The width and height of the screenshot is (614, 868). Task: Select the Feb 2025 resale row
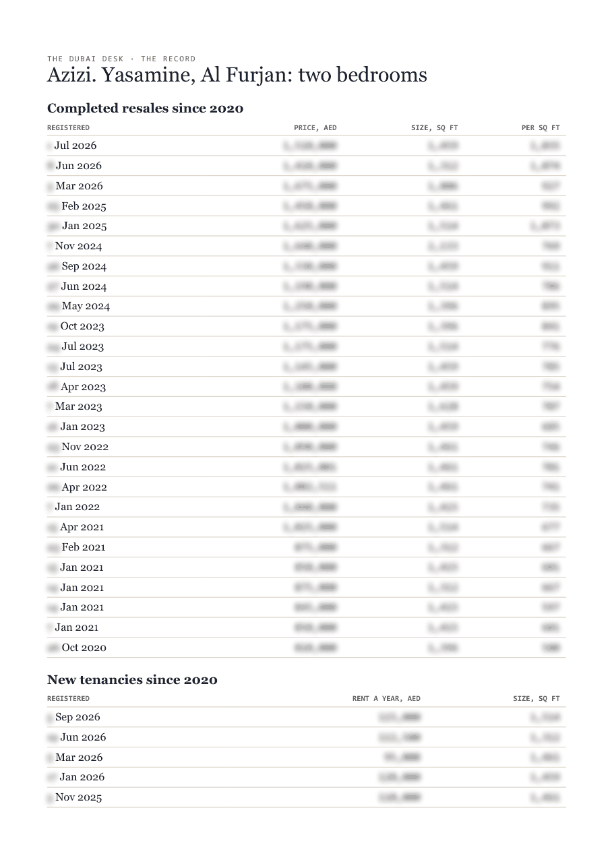[x=307, y=206]
